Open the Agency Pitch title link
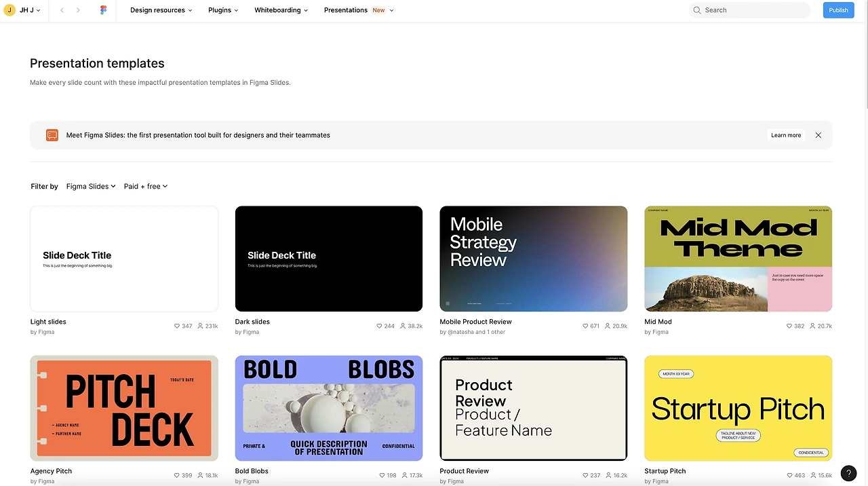 click(x=51, y=471)
